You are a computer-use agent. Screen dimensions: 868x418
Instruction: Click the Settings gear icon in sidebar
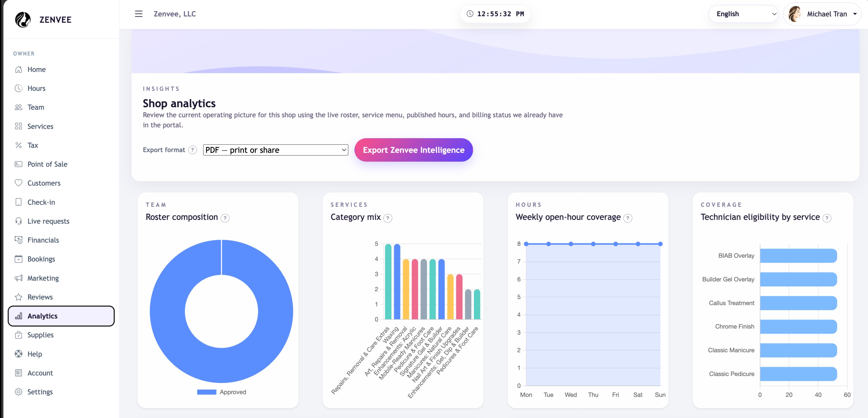[18, 392]
